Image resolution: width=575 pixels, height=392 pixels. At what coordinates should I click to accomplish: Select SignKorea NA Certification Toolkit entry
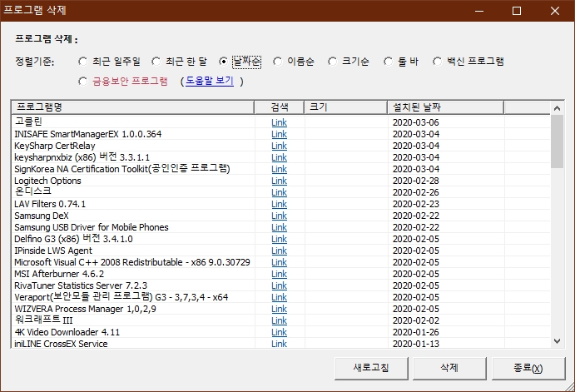pyautogui.click(x=280, y=170)
